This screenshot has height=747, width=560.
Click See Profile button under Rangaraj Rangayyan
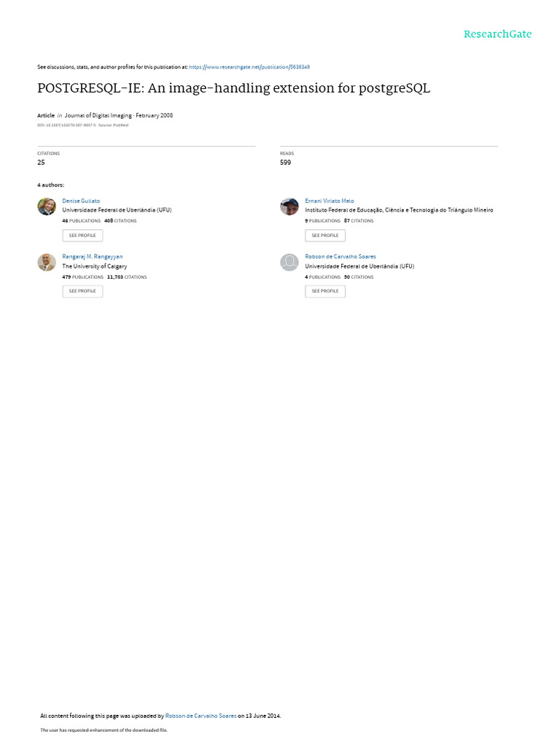pyautogui.click(x=82, y=291)
